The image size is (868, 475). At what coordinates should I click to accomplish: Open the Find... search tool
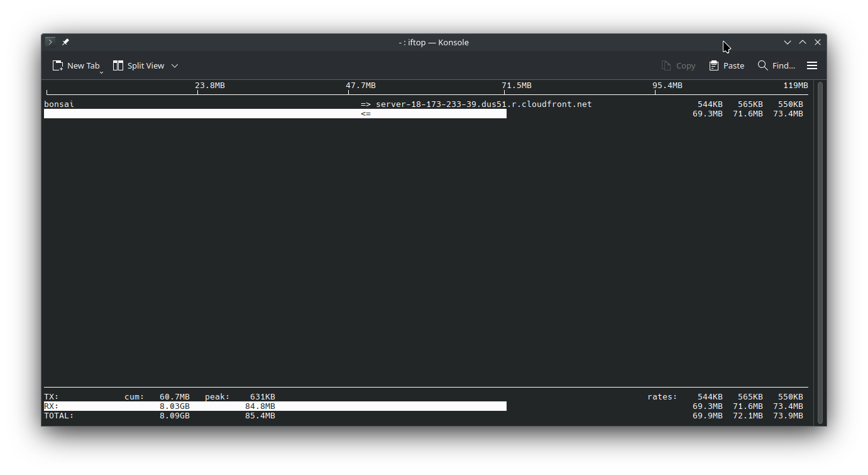point(776,65)
